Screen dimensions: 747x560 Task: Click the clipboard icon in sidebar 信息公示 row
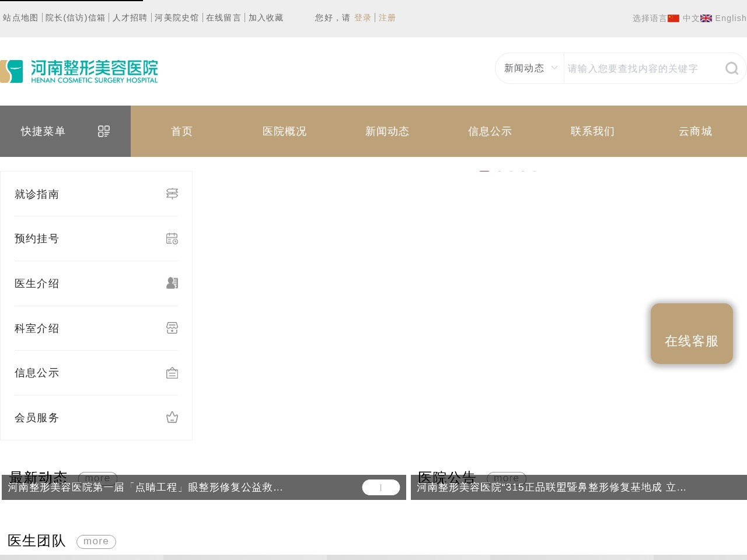pyautogui.click(x=172, y=373)
